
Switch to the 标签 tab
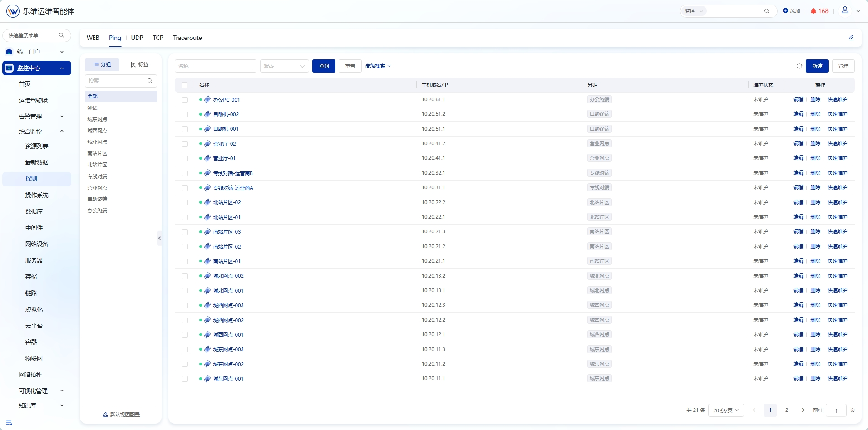pos(140,65)
